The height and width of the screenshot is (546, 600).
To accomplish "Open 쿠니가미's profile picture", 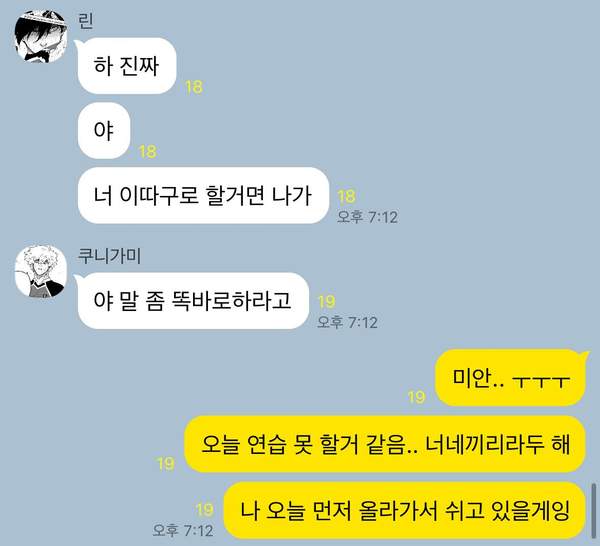I will (41, 271).
